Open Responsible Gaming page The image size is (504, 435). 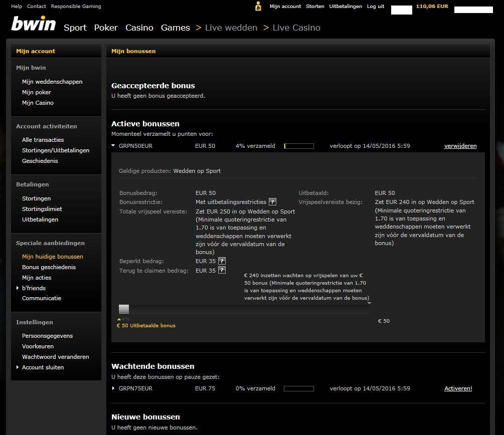click(76, 6)
